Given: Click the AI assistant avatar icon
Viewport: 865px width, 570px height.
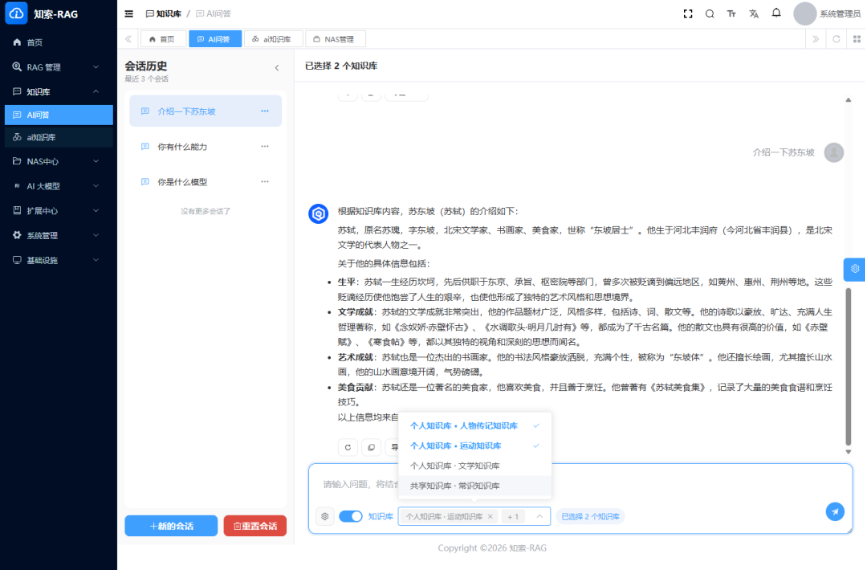Looking at the screenshot, I should tap(318, 214).
